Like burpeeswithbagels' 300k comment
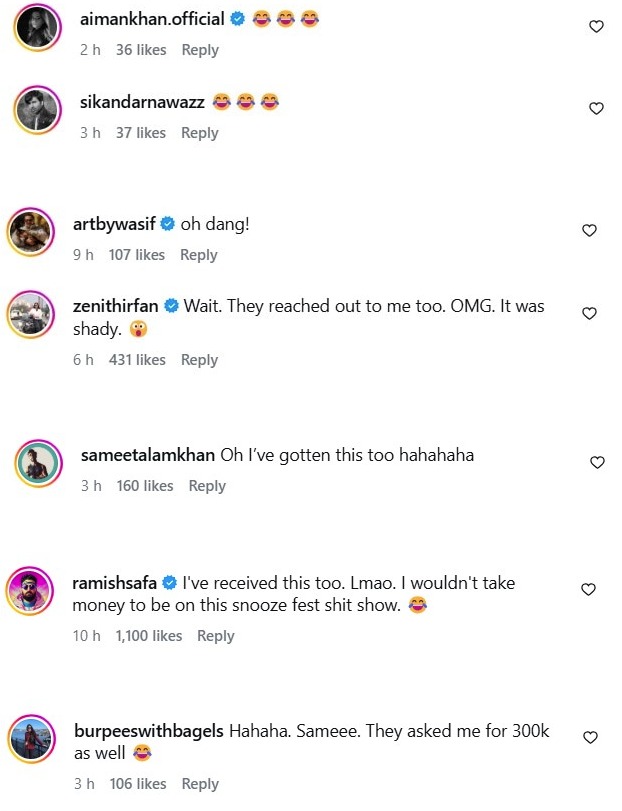This screenshot has height=811, width=622. click(x=590, y=738)
